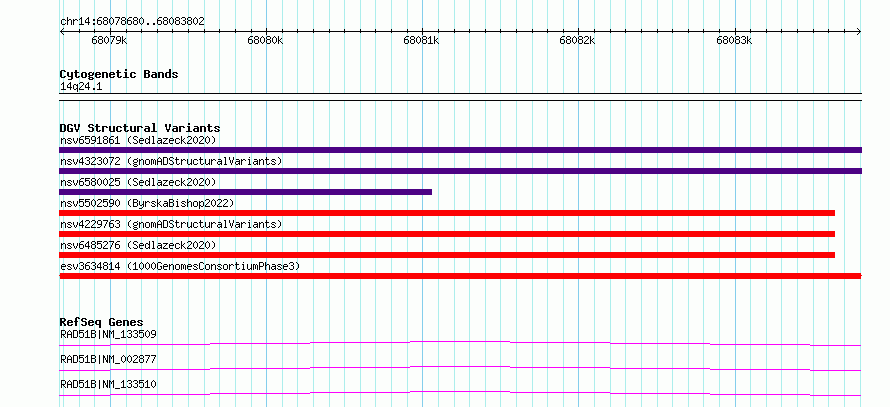Open variant label nsv6580025 (Sedlazeck2020)
Image resolution: width=890 pixels, height=407 pixels.
tap(138, 182)
